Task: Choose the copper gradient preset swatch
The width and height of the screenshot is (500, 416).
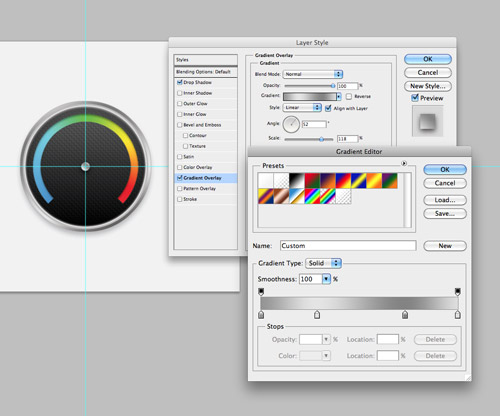Action: point(281,196)
